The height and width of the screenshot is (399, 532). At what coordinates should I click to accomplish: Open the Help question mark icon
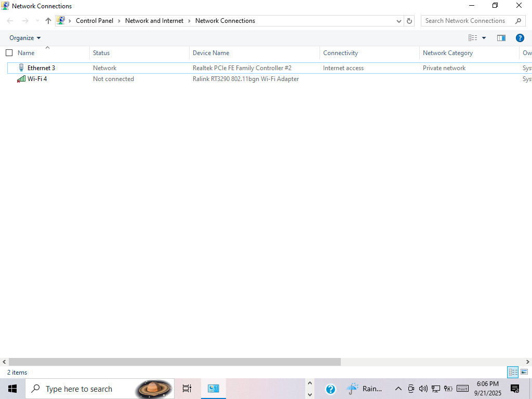pos(520,38)
